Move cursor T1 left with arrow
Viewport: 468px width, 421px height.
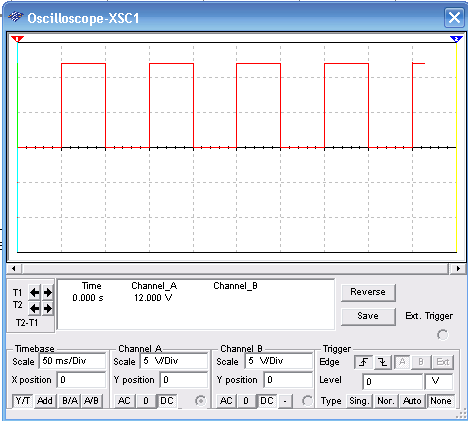pyautogui.click(x=34, y=293)
